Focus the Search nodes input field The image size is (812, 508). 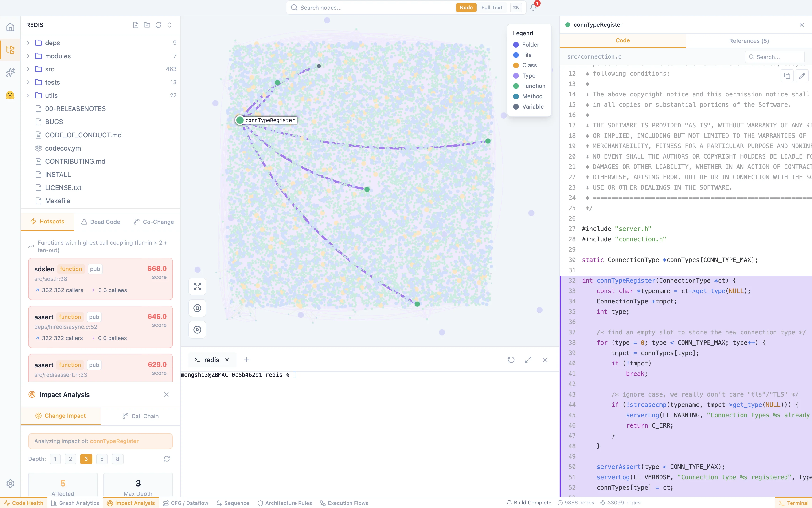(x=376, y=7)
